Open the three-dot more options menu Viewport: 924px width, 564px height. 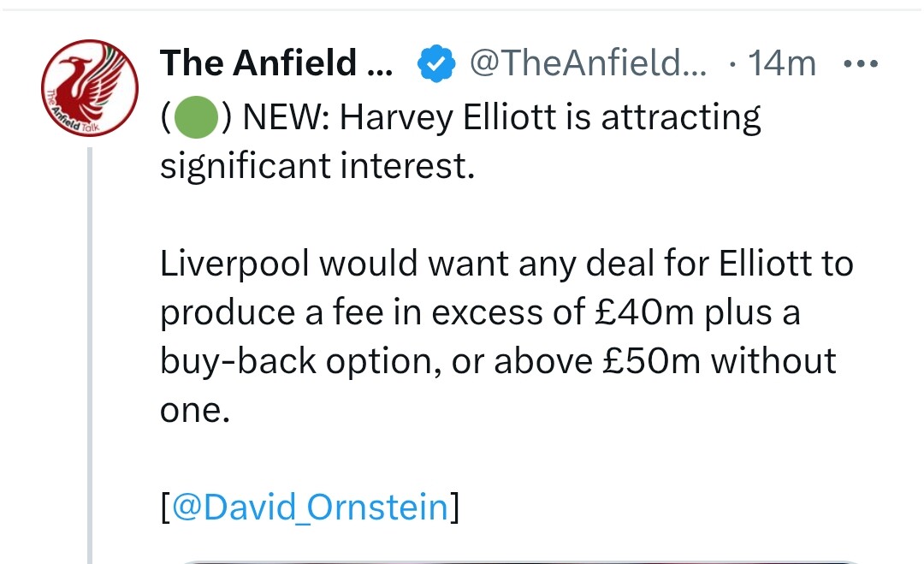[x=861, y=63]
